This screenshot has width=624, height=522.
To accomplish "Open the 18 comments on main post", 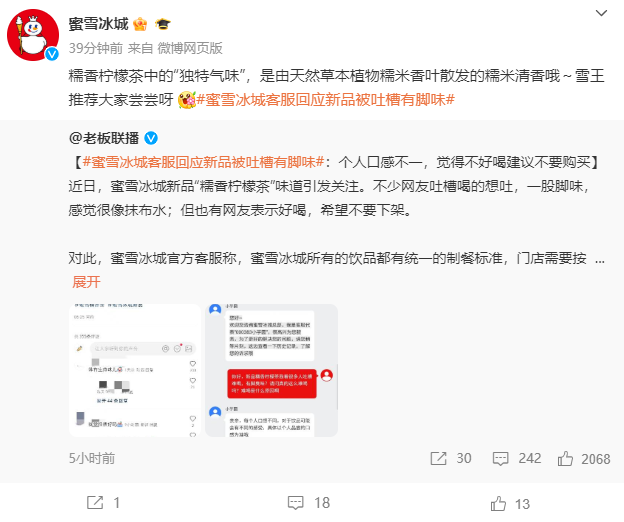I will (x=309, y=503).
